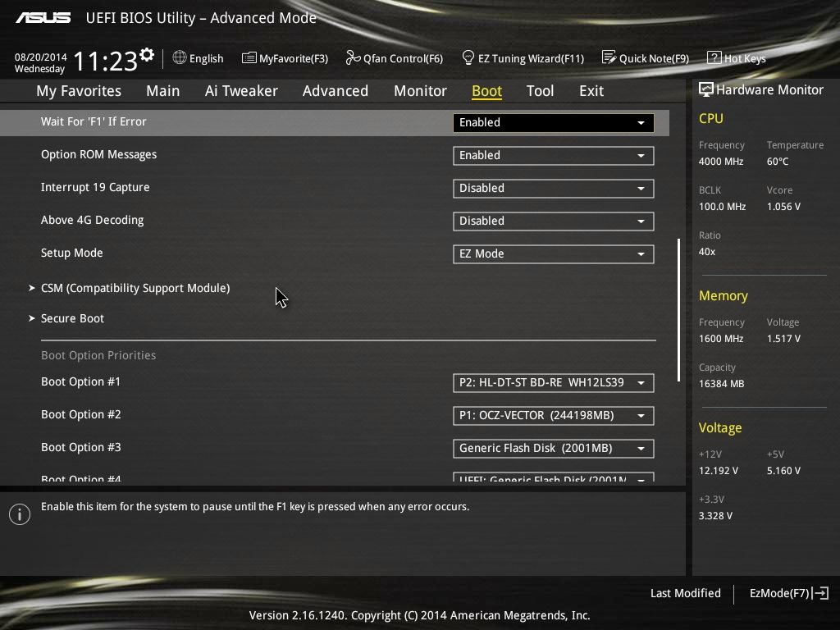Change Boot Option #2 device
840x630 pixels.
tap(553, 416)
